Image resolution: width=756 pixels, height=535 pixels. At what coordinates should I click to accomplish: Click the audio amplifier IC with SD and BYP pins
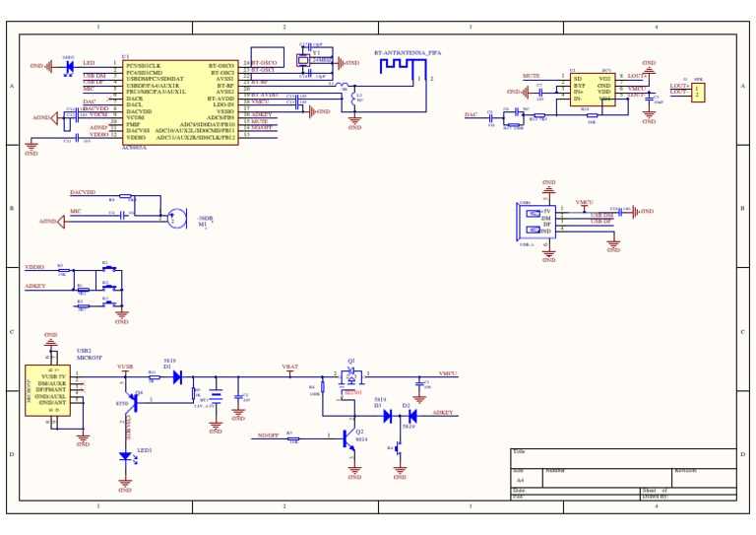pos(593,90)
